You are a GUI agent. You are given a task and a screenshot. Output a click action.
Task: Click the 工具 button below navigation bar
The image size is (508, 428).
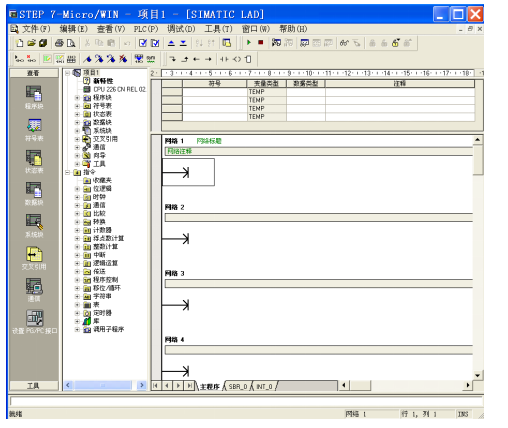coord(34,386)
